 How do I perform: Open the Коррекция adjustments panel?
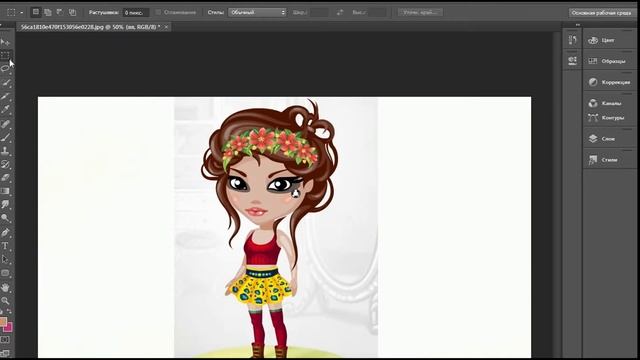pyautogui.click(x=609, y=82)
